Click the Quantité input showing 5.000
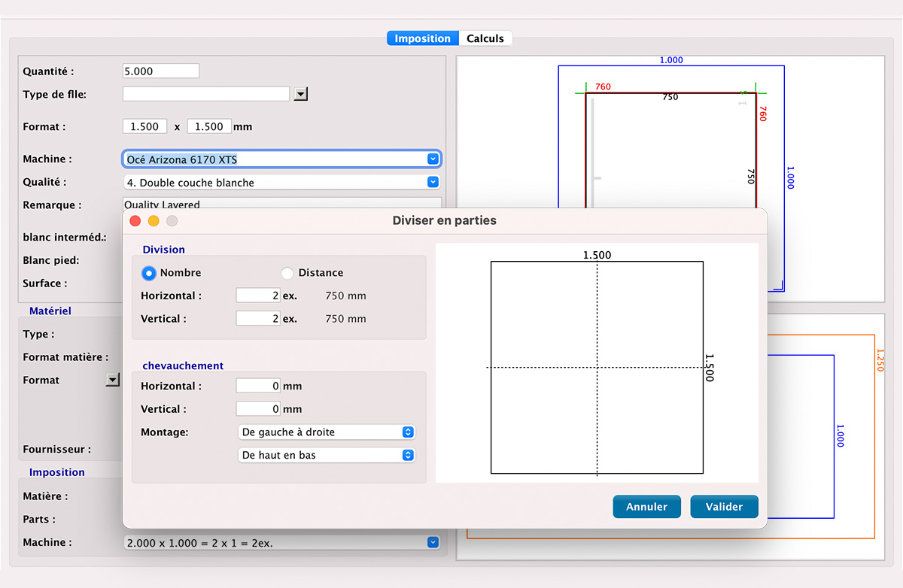This screenshot has height=588, width=903. [x=160, y=70]
